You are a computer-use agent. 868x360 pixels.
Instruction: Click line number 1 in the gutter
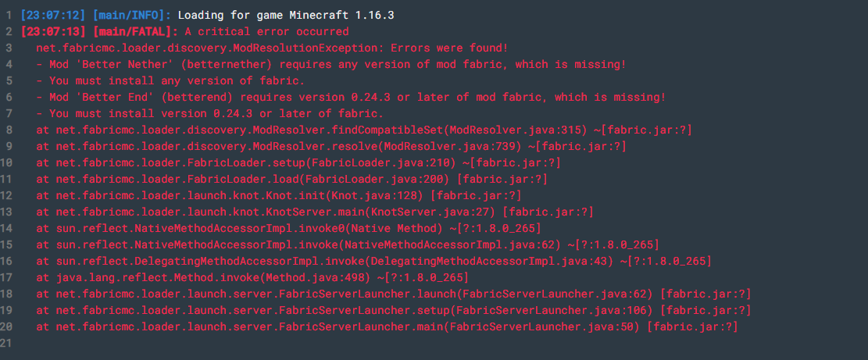pos(9,15)
